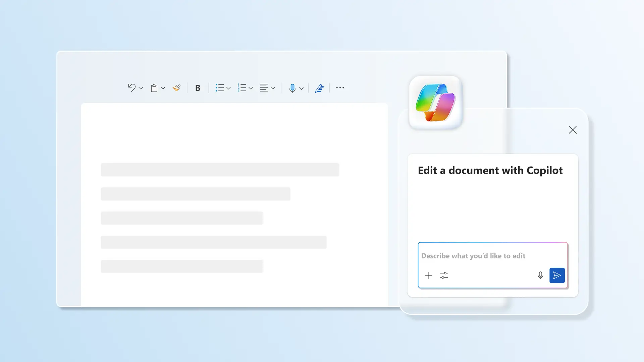Viewport: 644px width, 362px height.
Task: Expand the Undo dropdown chevron
Action: pyautogui.click(x=141, y=88)
